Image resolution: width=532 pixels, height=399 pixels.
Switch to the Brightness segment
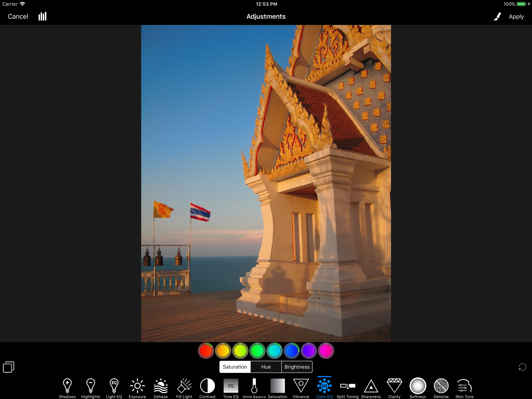[x=297, y=367]
